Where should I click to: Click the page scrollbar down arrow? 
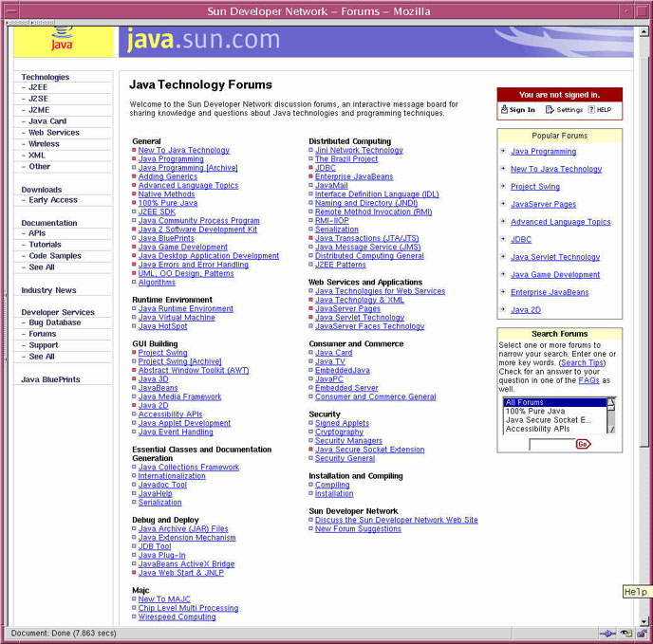click(644, 621)
